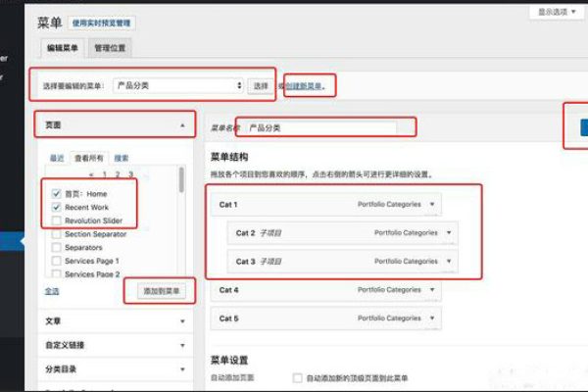Check the Revolution Slider checkbox
The height and width of the screenshot is (392, 588).
pos(57,220)
